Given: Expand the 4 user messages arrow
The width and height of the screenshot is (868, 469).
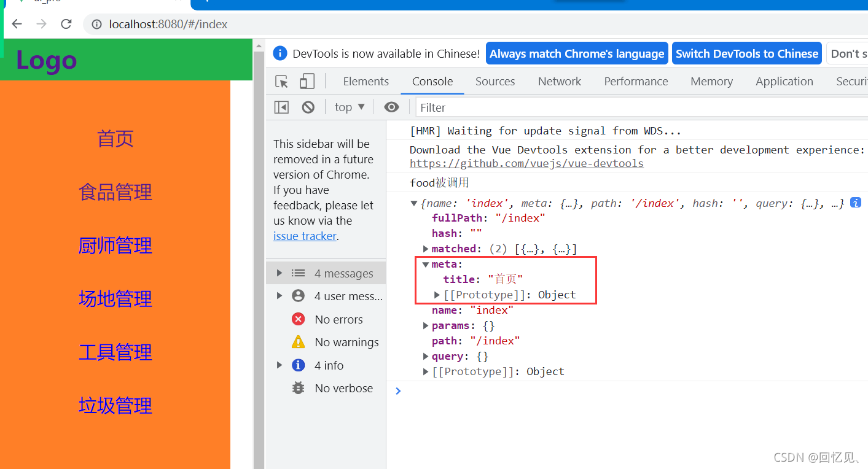Looking at the screenshot, I should click(x=280, y=296).
